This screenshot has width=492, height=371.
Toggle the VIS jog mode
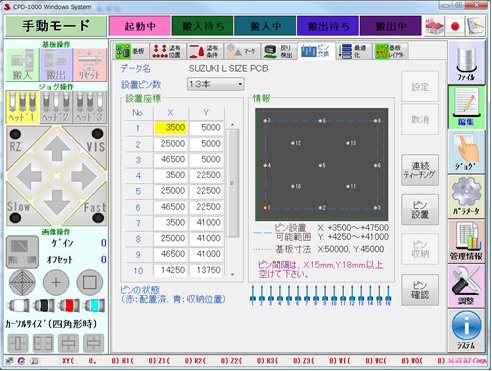96,142
